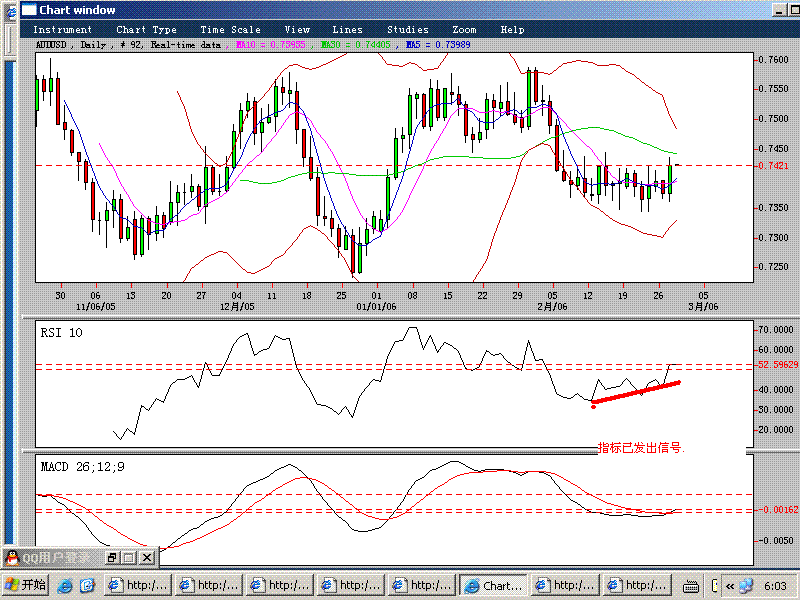Open the keyboard input language icon
Image resolution: width=800 pixels, height=600 pixels.
point(690,586)
